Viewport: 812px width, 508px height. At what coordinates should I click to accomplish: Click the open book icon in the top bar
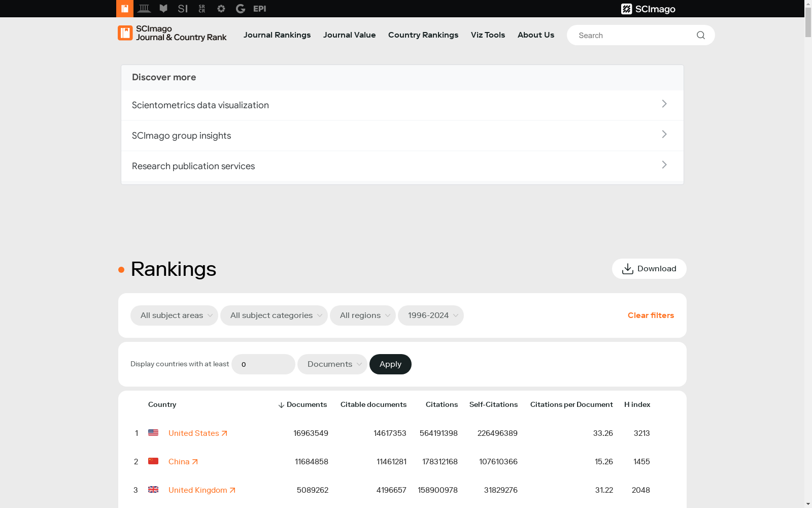pos(163,9)
